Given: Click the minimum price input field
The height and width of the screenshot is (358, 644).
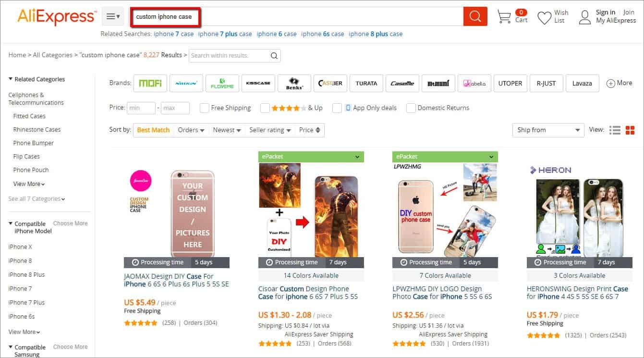Looking at the screenshot, I should click(x=141, y=108).
